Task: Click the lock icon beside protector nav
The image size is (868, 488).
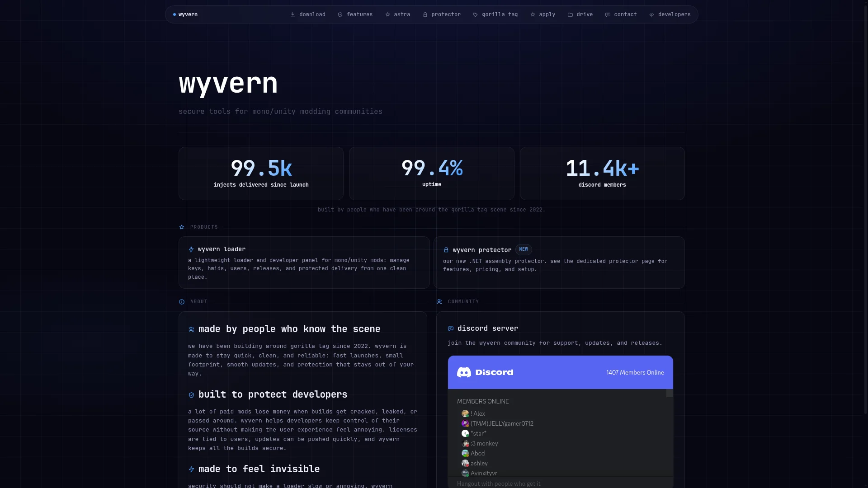Action: pyautogui.click(x=425, y=14)
